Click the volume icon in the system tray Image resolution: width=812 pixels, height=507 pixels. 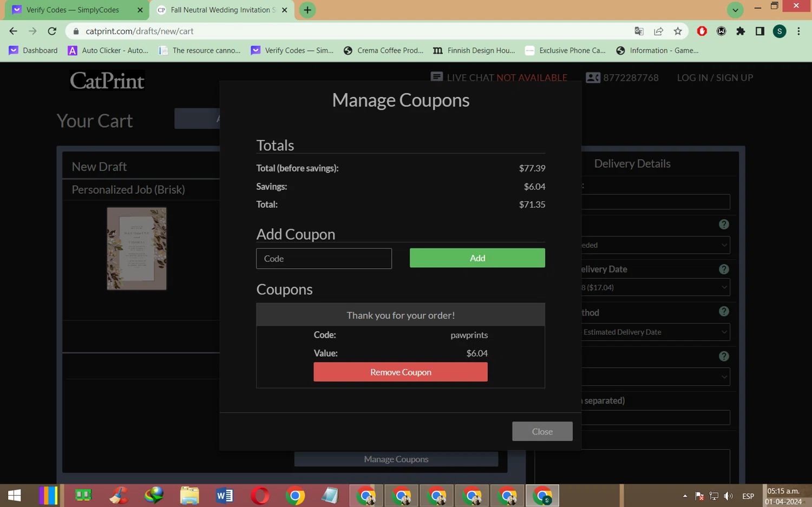[x=729, y=496]
